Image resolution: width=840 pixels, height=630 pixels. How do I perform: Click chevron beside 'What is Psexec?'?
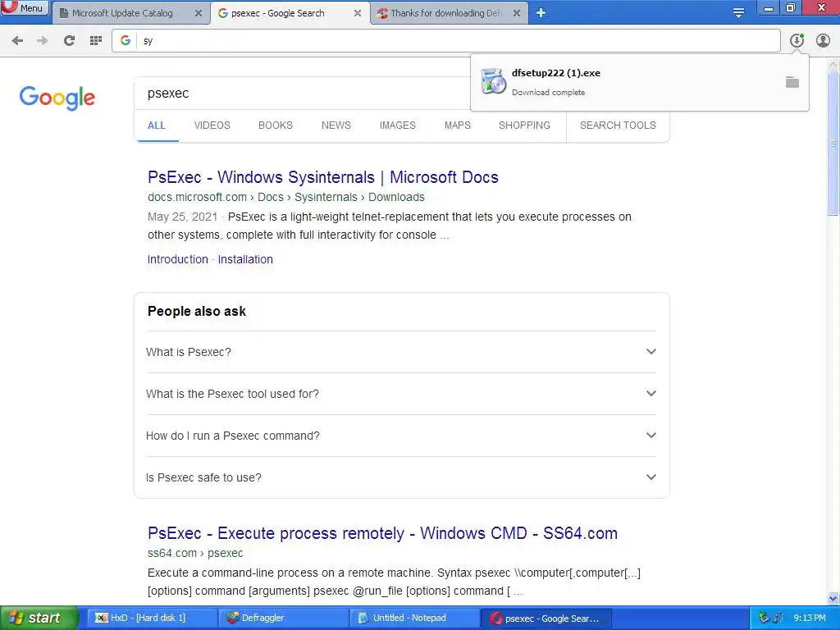pos(651,352)
